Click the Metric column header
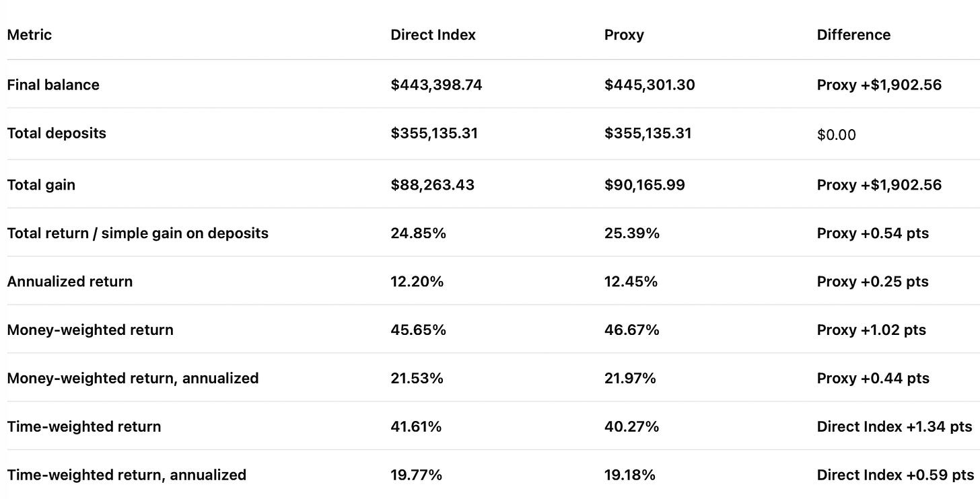This screenshot has width=980, height=499. coord(29,35)
